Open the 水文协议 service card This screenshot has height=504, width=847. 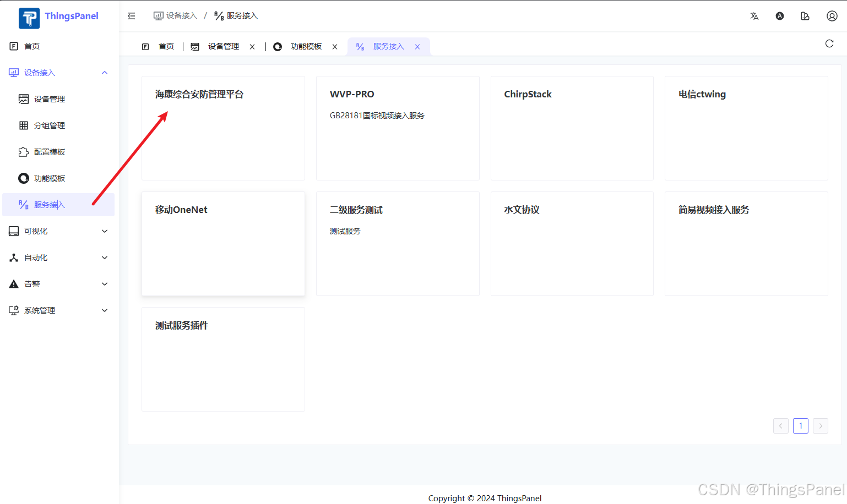572,244
